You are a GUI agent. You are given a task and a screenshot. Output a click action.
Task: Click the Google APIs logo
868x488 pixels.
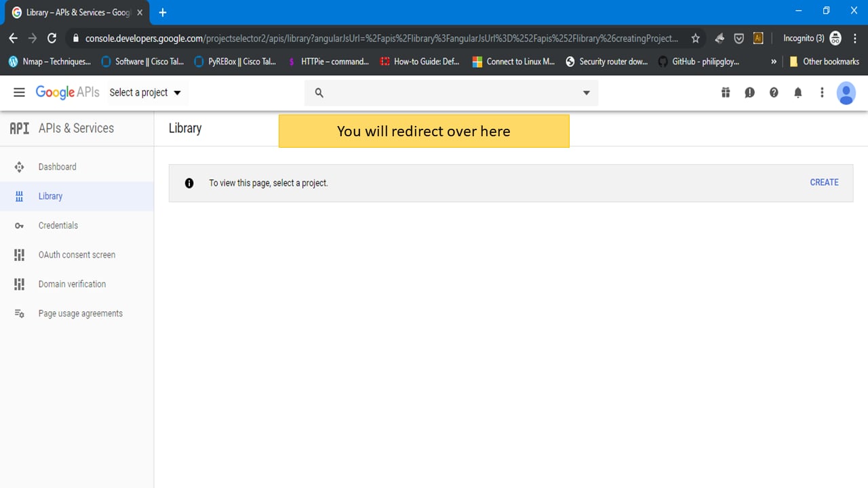67,92
